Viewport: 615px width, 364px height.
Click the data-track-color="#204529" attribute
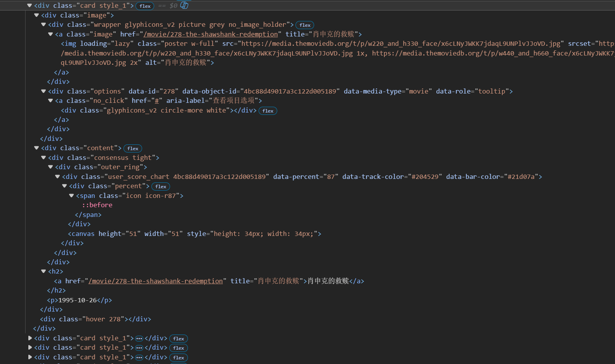(392, 177)
